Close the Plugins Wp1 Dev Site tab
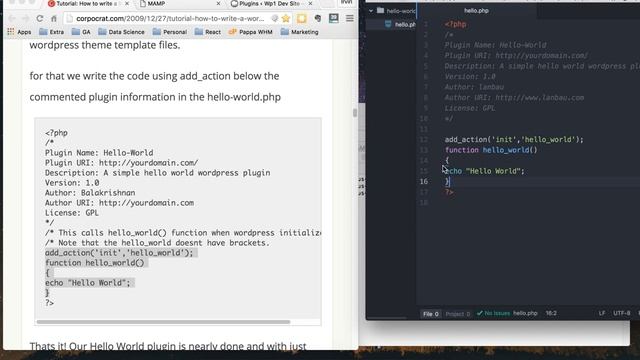 click(x=310, y=3)
